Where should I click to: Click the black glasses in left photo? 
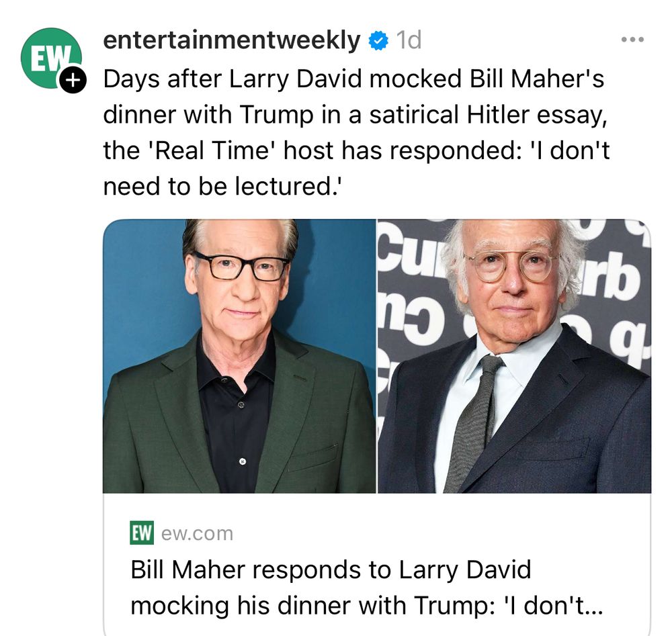(x=241, y=267)
